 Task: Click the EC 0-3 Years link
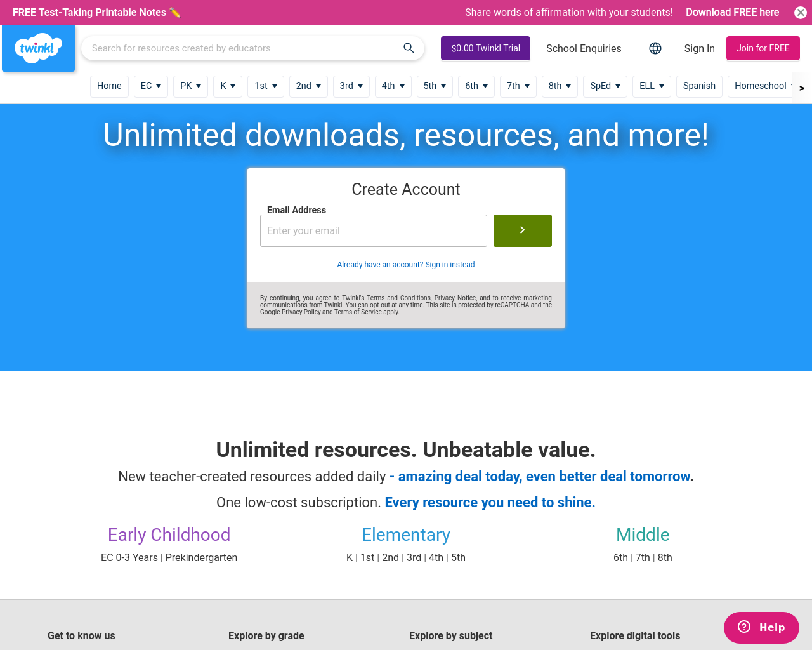(129, 557)
